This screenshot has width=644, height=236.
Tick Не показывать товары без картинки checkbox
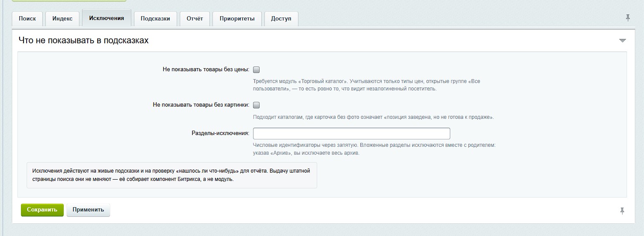coord(257,105)
